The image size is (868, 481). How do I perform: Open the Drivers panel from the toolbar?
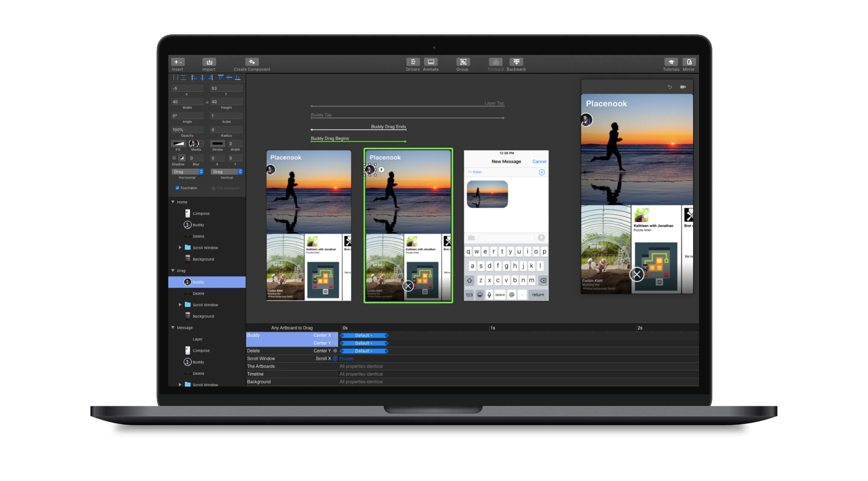pyautogui.click(x=413, y=62)
